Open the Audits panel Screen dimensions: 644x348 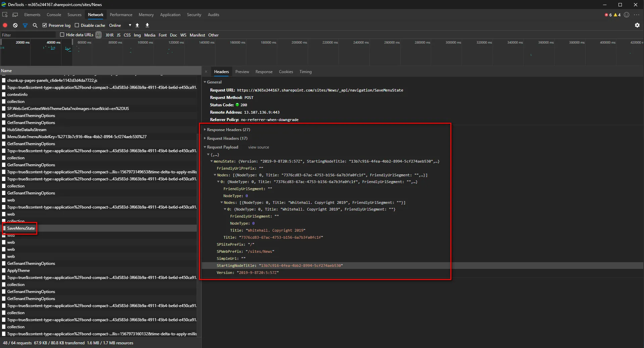pos(213,15)
